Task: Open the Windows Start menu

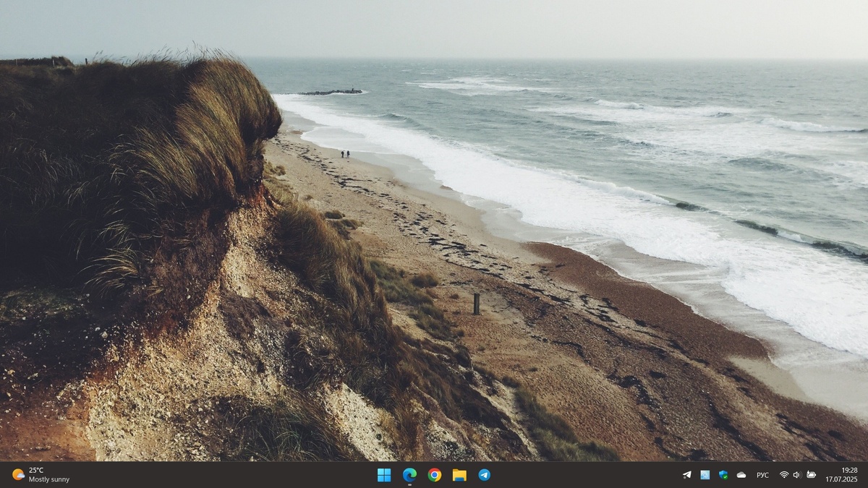Action: tap(384, 475)
